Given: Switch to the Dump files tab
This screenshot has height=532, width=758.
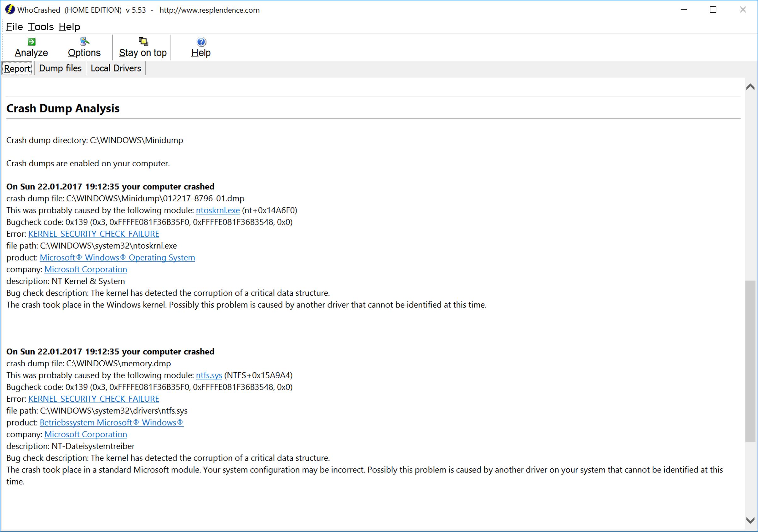Looking at the screenshot, I should point(60,68).
